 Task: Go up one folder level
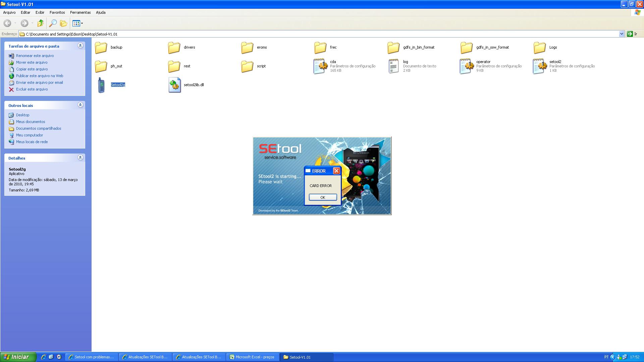(x=41, y=23)
